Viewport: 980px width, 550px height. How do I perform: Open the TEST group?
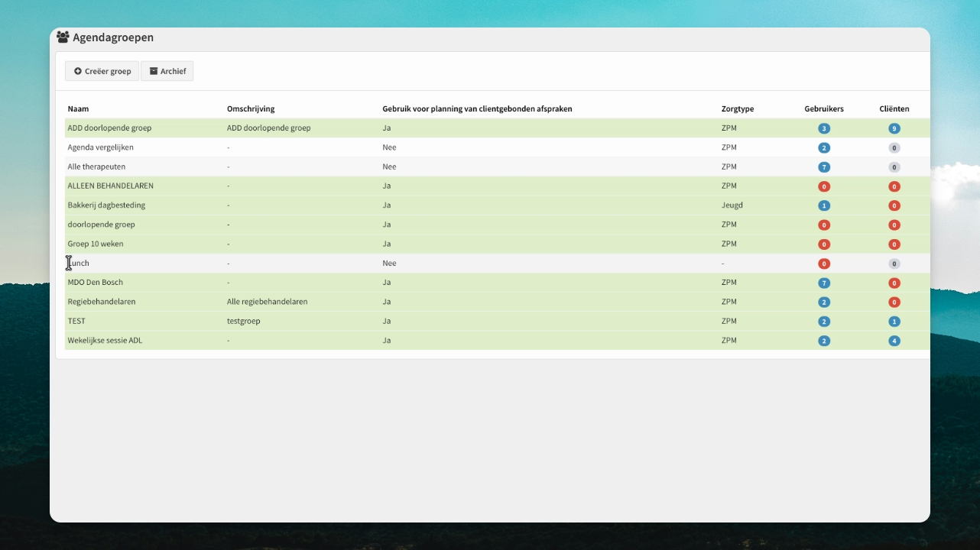coord(76,321)
